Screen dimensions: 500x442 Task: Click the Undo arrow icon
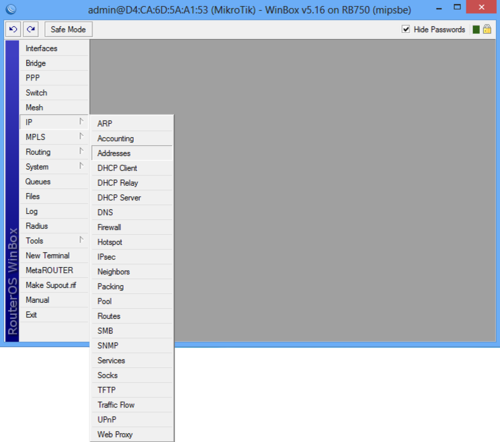tap(13, 29)
